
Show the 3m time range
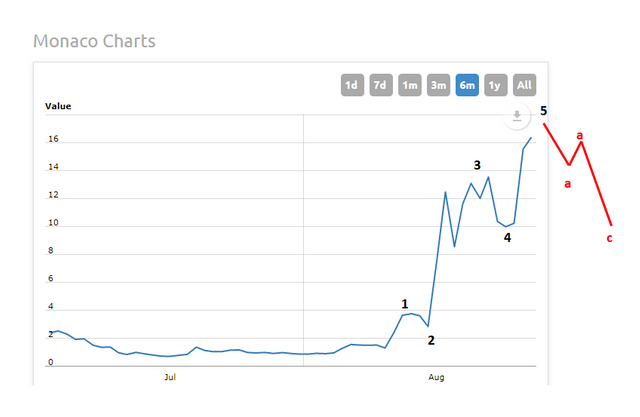[438, 86]
